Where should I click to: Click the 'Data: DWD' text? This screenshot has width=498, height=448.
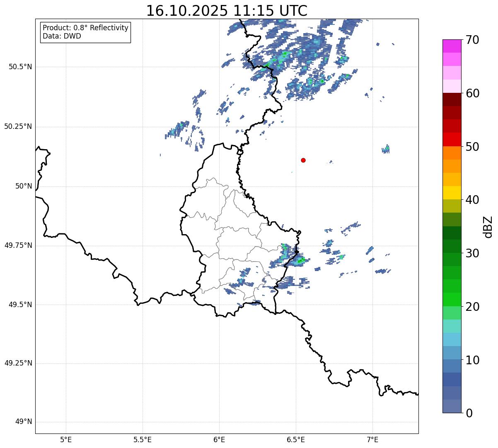(x=62, y=36)
